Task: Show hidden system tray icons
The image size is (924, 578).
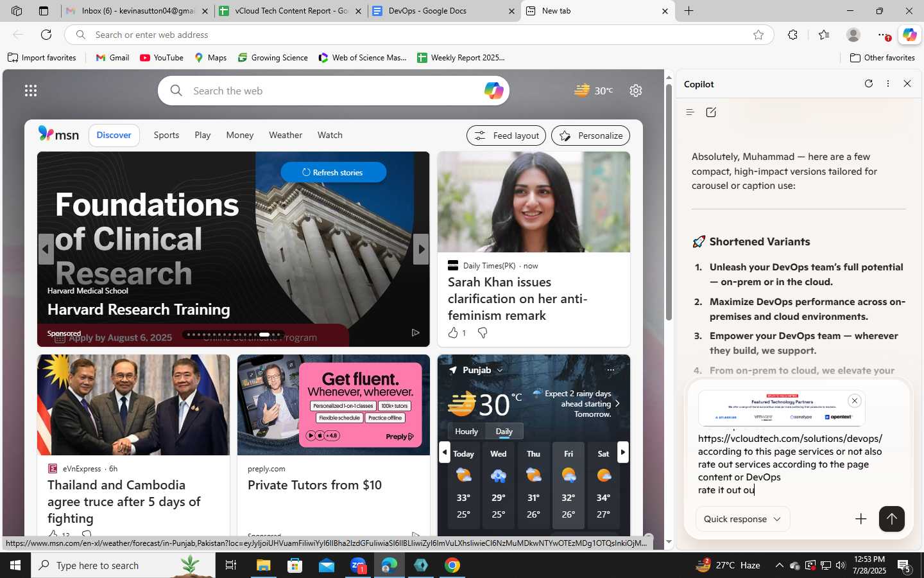Action: (x=779, y=565)
